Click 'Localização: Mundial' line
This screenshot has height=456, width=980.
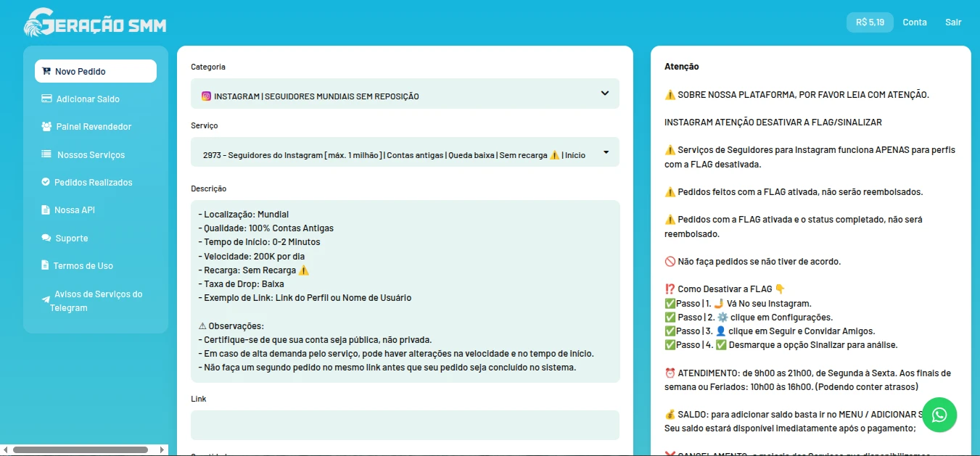pos(243,215)
